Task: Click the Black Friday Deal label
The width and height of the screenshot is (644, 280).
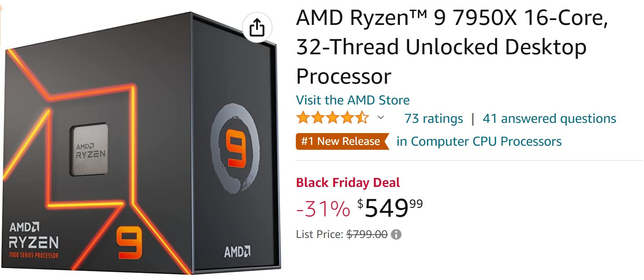Action: coord(348,182)
